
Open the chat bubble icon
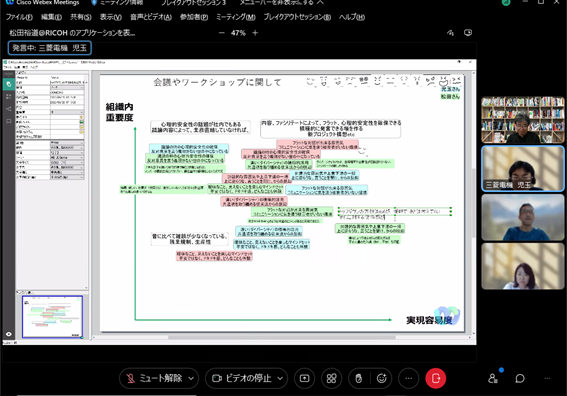(520, 378)
